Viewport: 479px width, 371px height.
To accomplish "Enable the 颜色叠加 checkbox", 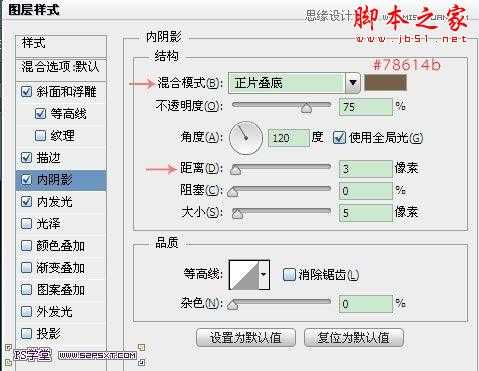I will (27, 246).
